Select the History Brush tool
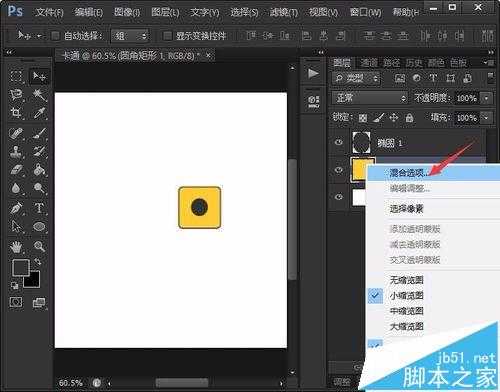Image resolution: width=500 pixels, height=392 pixels. 39,151
